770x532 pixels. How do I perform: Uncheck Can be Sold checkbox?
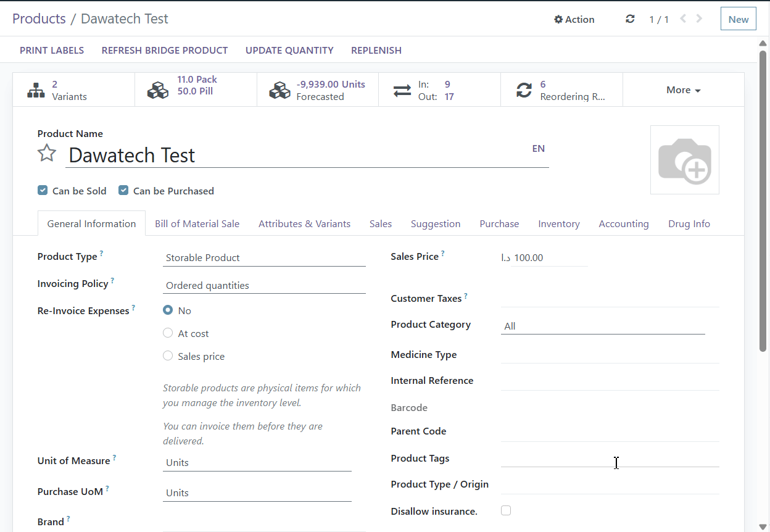[43, 191]
